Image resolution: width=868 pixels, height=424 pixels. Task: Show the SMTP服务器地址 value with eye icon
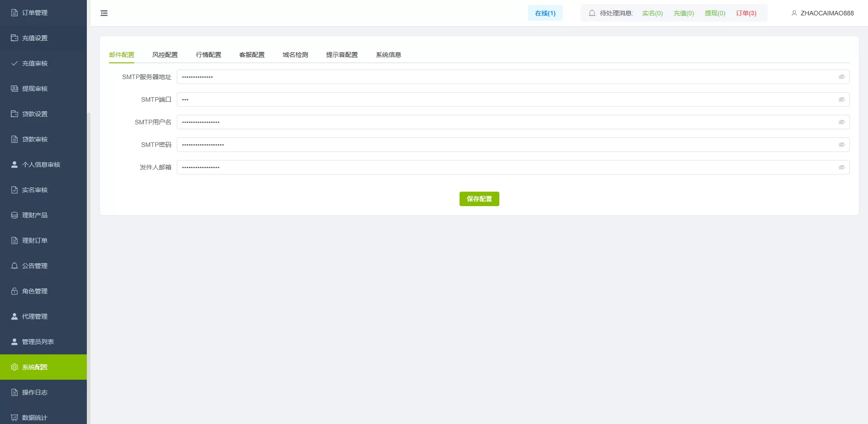(841, 77)
